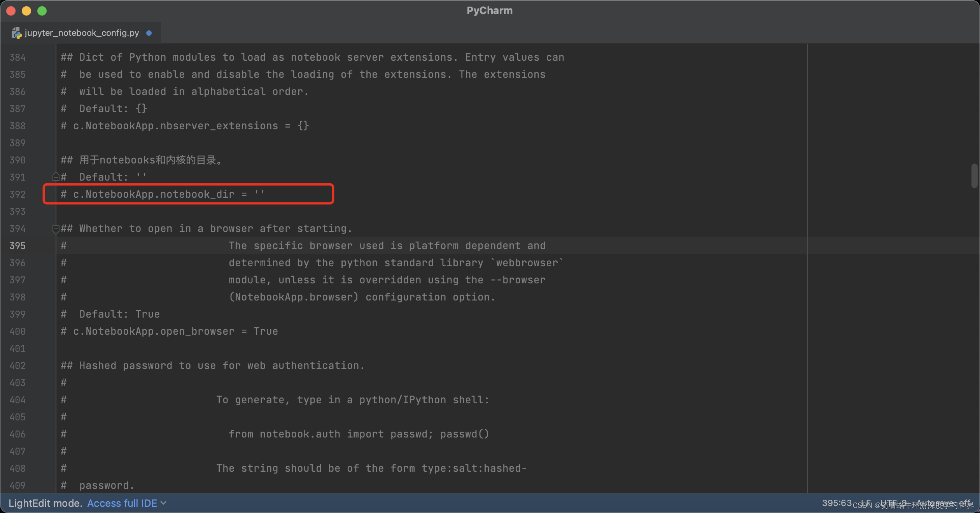Click the 'will be loaded in alphabetical order' line

[x=185, y=92]
